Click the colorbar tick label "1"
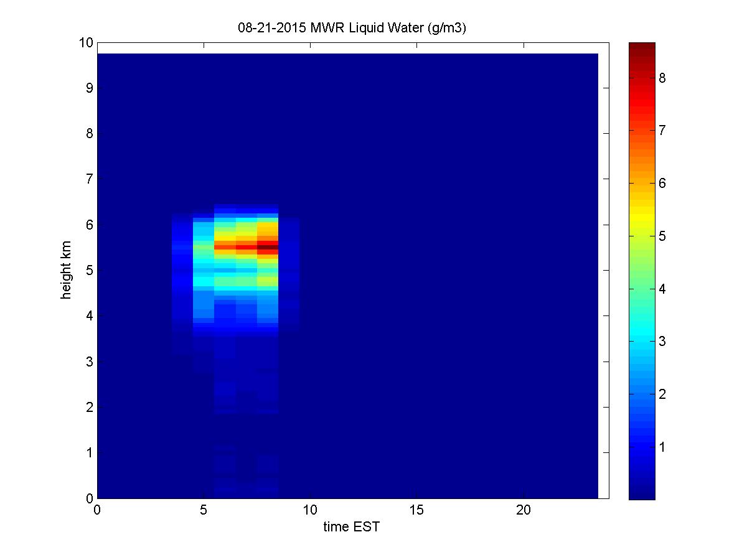Screen dimensions: 747x560 tap(663, 447)
